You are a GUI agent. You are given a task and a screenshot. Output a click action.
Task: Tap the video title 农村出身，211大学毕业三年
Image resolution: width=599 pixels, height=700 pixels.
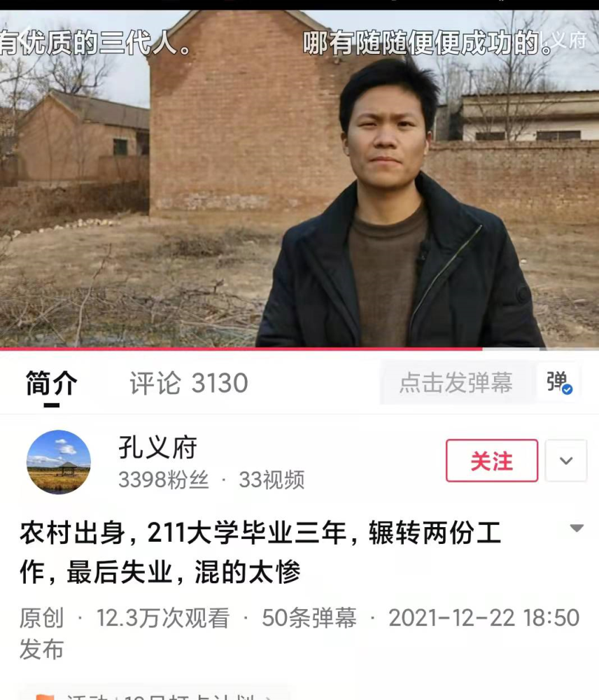tap(261, 552)
